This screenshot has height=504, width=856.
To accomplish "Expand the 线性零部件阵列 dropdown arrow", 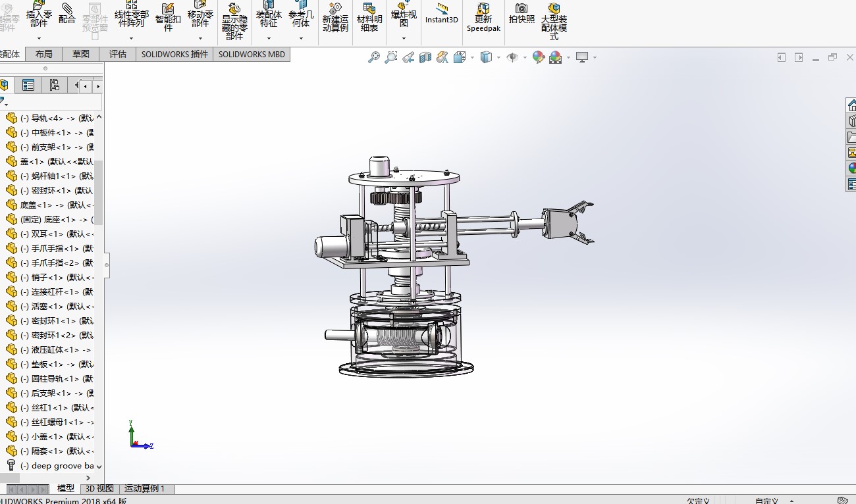I will coord(132,39).
